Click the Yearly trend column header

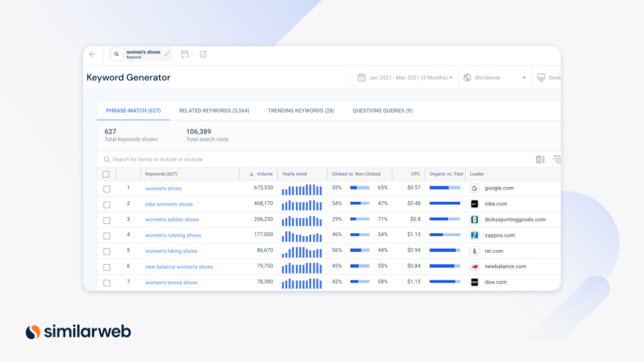[x=294, y=174]
